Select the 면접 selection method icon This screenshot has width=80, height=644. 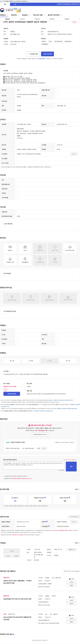[31, 361]
